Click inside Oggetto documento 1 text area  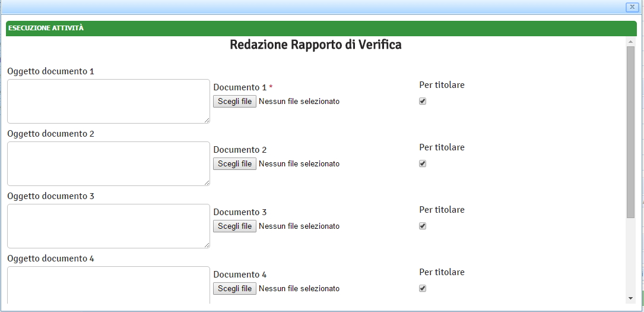[108, 101]
